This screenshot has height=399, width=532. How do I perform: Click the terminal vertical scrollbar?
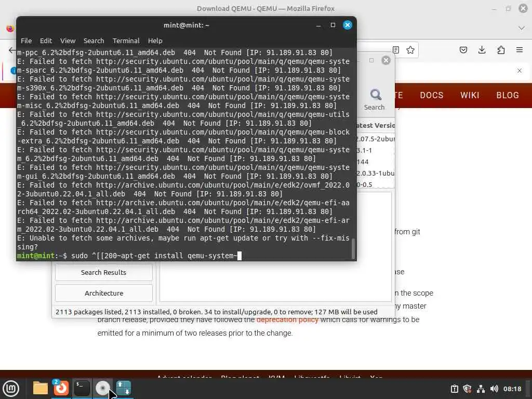coord(353,249)
